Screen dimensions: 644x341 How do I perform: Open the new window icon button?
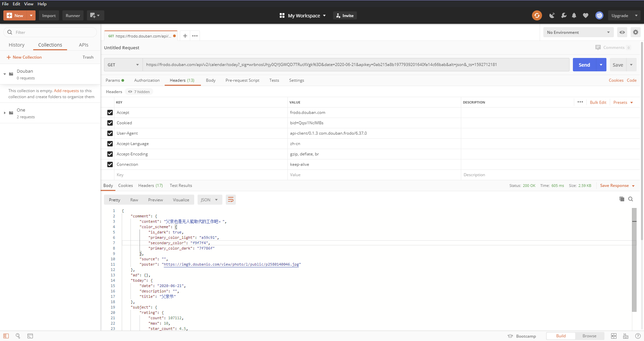(x=95, y=15)
